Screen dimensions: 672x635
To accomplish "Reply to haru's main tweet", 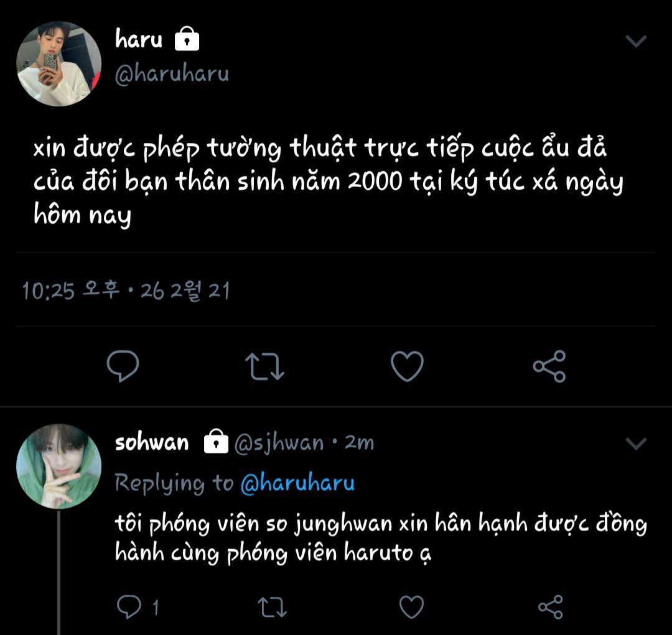I will pyautogui.click(x=123, y=366).
